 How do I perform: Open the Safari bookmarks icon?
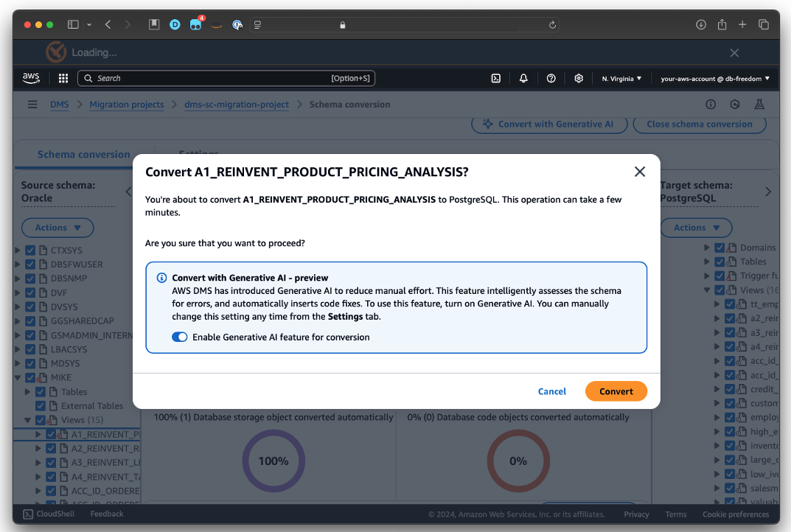point(154,24)
